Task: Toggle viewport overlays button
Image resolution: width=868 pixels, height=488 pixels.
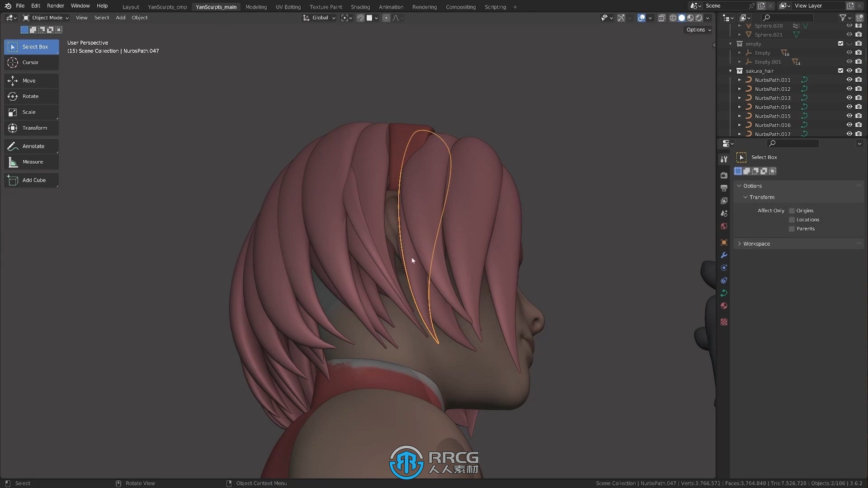Action: click(x=642, y=18)
